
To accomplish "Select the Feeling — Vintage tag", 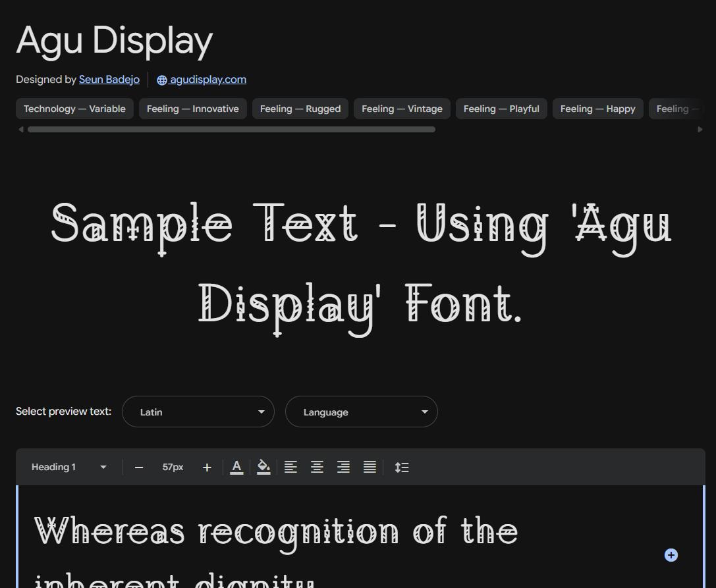I will click(x=402, y=109).
